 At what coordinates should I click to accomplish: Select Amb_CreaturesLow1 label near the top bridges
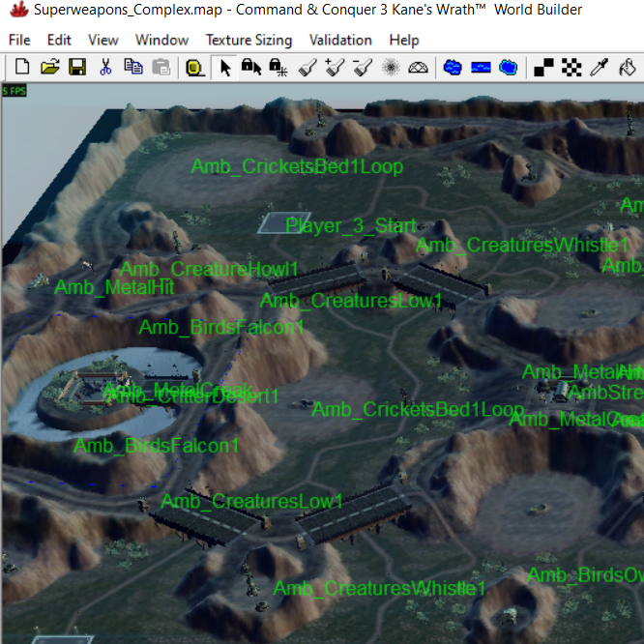click(x=351, y=301)
